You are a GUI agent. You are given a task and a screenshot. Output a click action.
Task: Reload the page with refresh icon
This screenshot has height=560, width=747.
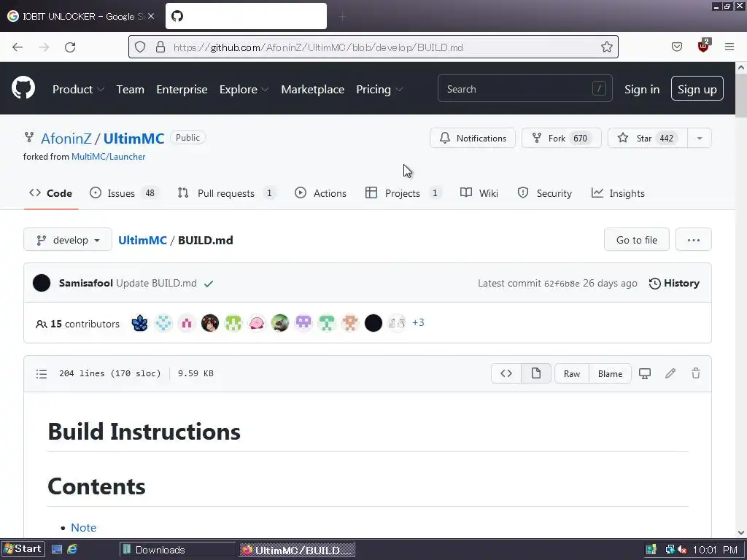(70, 47)
